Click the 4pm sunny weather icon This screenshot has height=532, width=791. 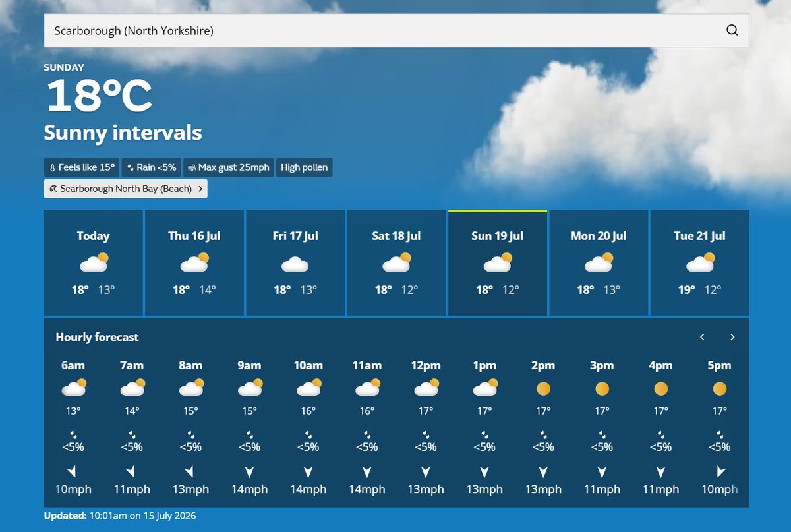coord(660,389)
